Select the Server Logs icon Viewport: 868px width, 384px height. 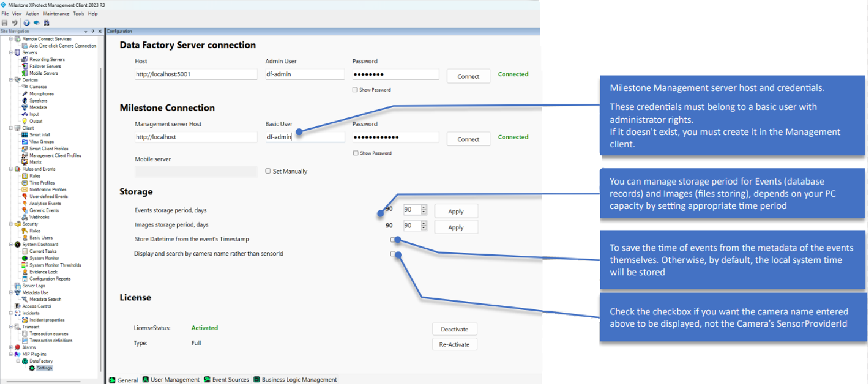click(18, 286)
